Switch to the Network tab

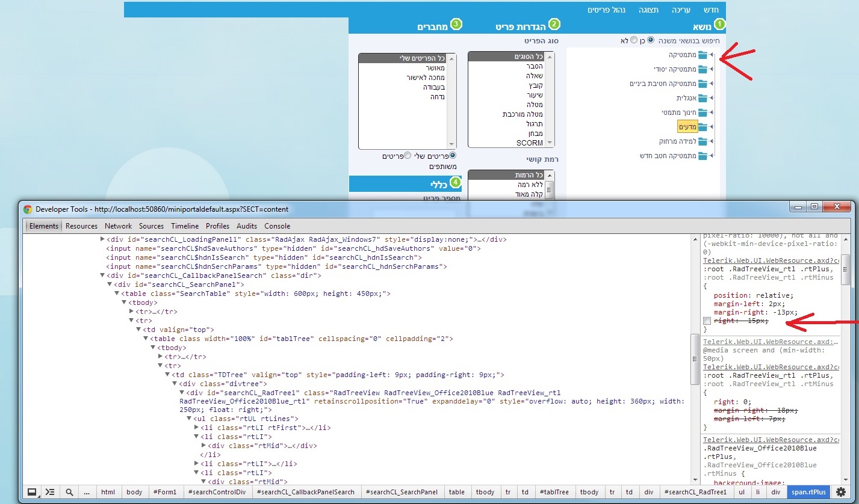(x=118, y=226)
